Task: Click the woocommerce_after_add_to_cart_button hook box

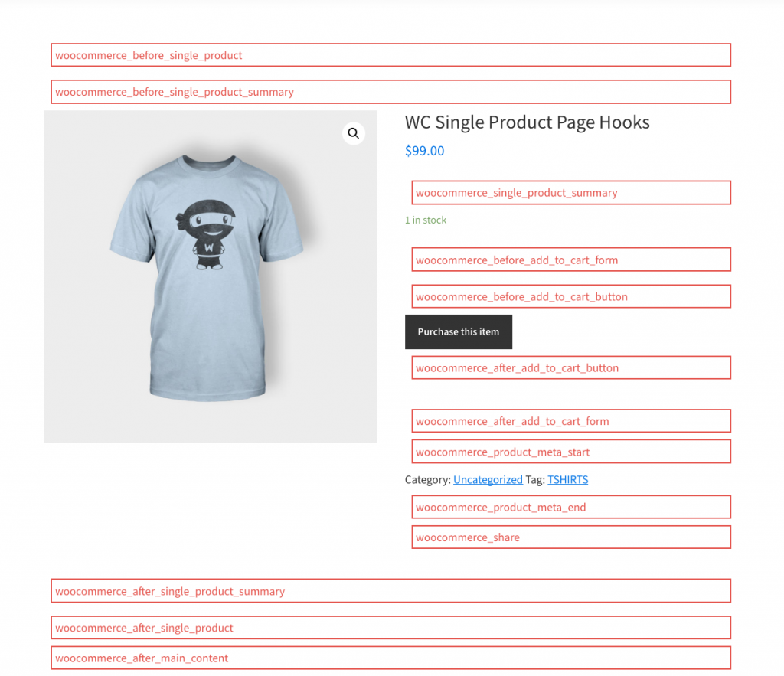Action: [x=571, y=367]
